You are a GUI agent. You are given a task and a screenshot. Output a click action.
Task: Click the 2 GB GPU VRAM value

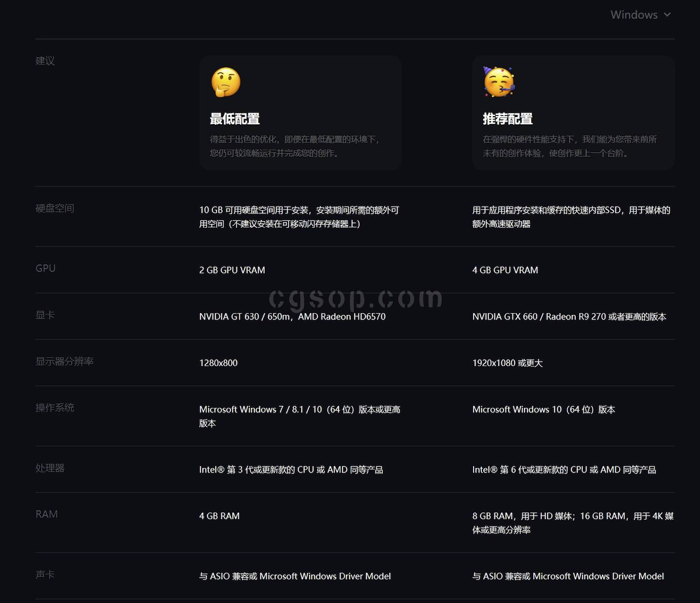pos(232,270)
